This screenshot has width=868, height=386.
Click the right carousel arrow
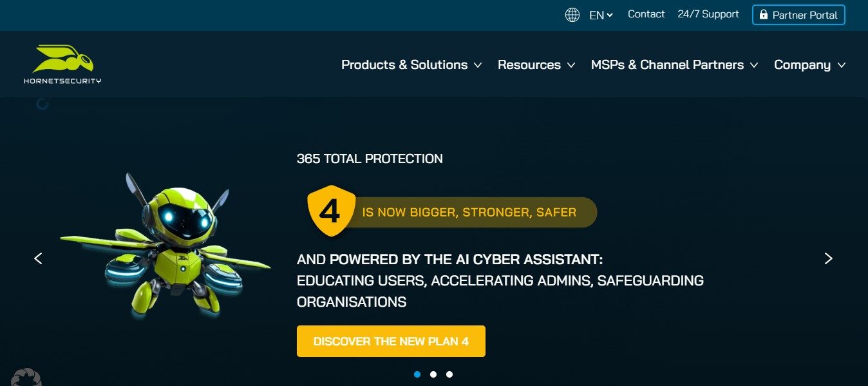click(x=829, y=258)
